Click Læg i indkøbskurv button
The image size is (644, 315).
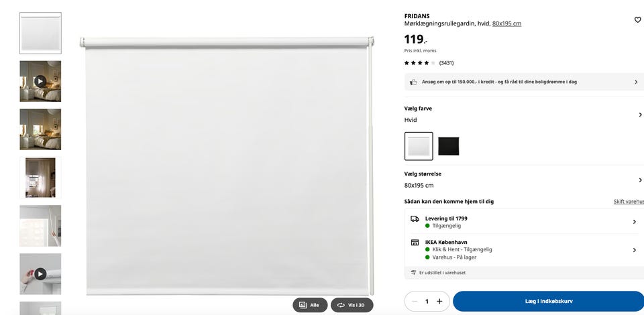[548, 302]
